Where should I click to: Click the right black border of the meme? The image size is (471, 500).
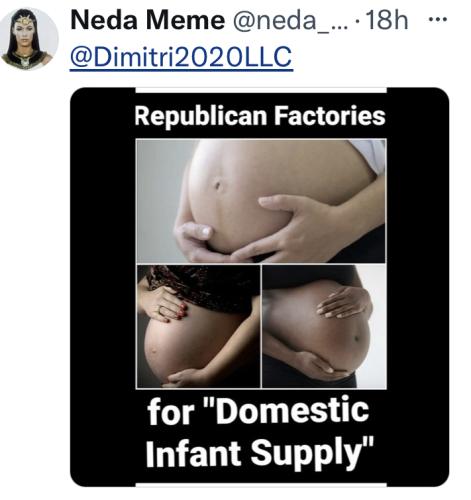point(418,287)
